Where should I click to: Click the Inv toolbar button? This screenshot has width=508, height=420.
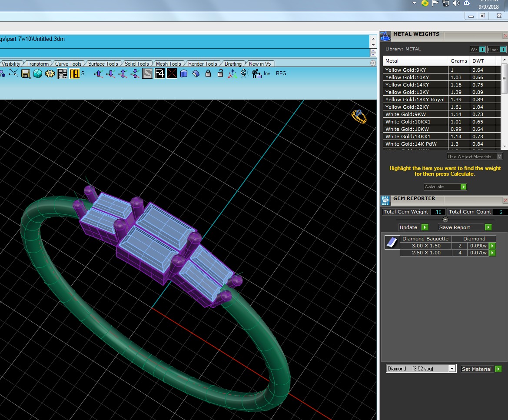267,73
